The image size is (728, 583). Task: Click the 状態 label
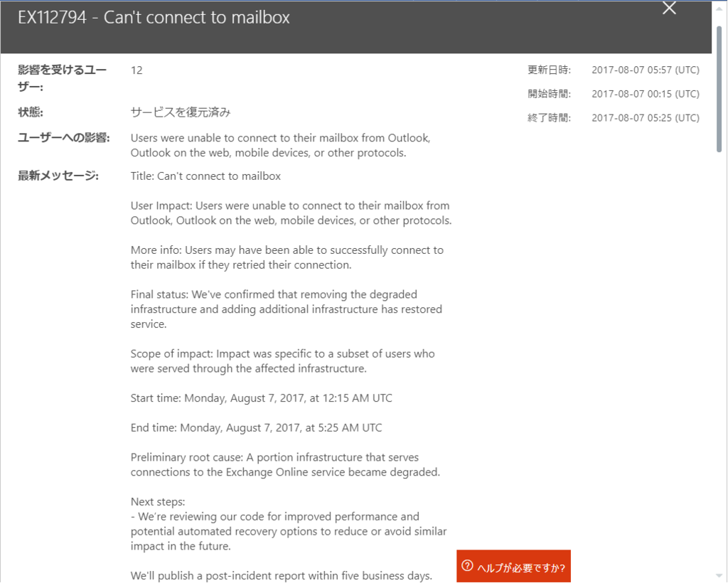coord(30,112)
